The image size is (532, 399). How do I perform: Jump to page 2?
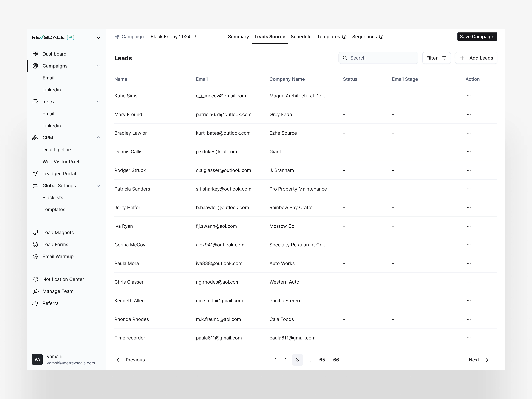click(x=286, y=360)
